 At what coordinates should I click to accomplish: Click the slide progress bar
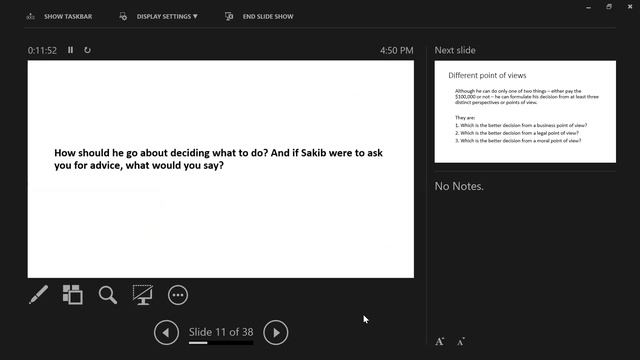221,343
